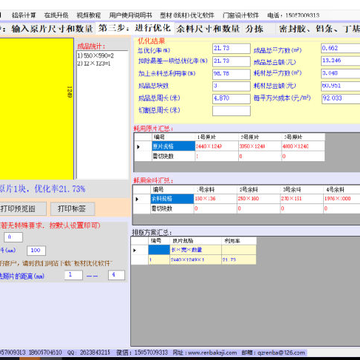This screenshot has width=360, height=360.
Task: Click row arrow in 余料汇总 table
Action: pos(142,199)
